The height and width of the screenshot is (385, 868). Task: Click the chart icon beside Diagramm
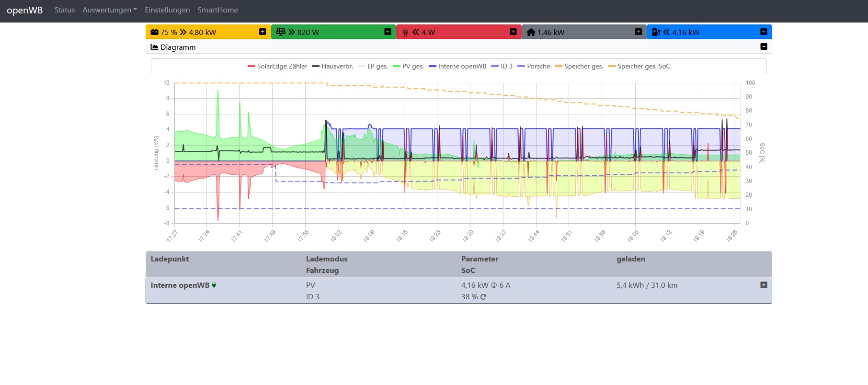coord(154,47)
